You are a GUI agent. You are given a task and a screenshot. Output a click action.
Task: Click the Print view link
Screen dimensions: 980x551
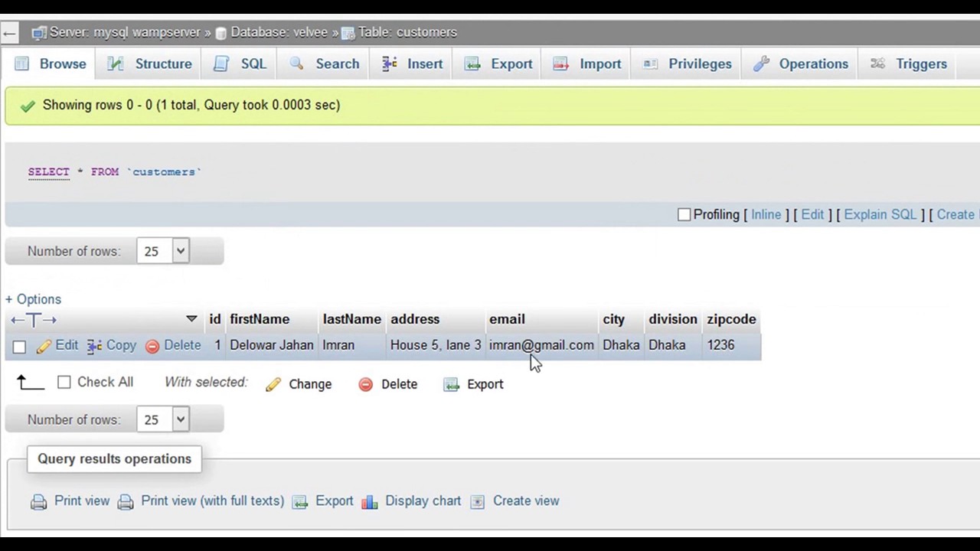pyautogui.click(x=82, y=501)
